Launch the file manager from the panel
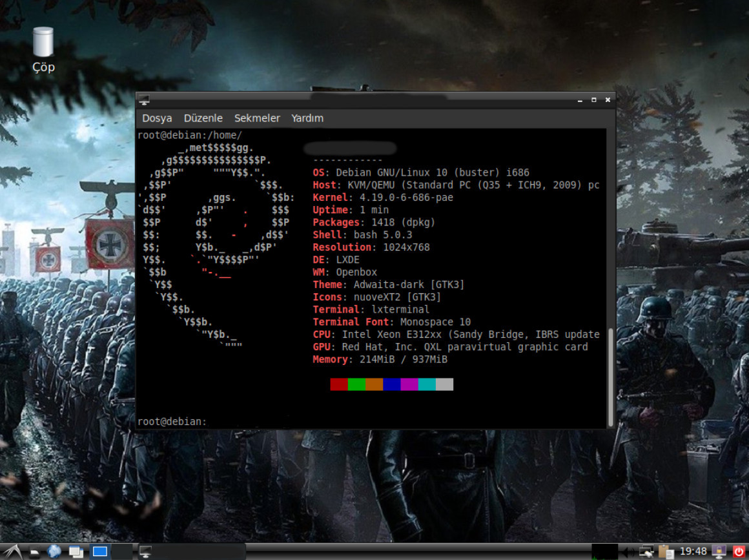 [35, 552]
